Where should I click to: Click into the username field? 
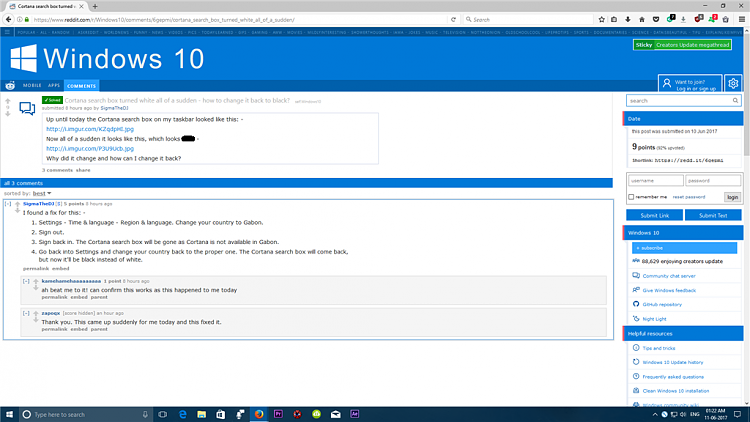click(x=655, y=180)
